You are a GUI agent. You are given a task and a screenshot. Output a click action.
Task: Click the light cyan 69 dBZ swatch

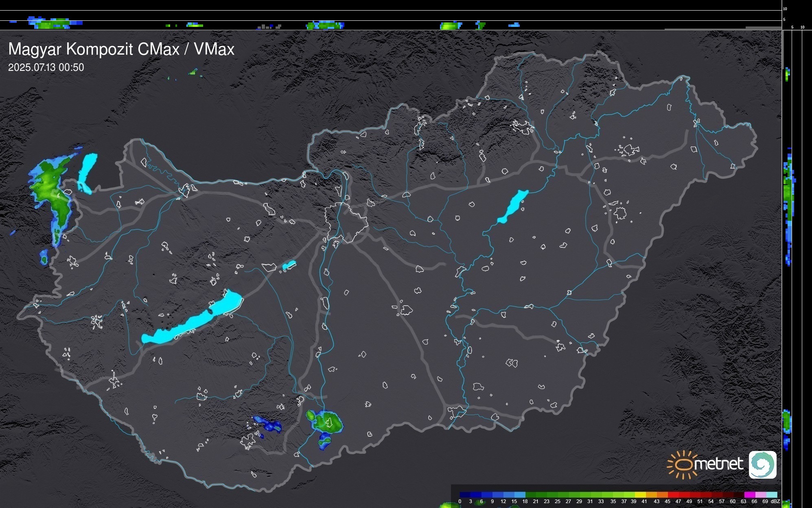pos(771,495)
